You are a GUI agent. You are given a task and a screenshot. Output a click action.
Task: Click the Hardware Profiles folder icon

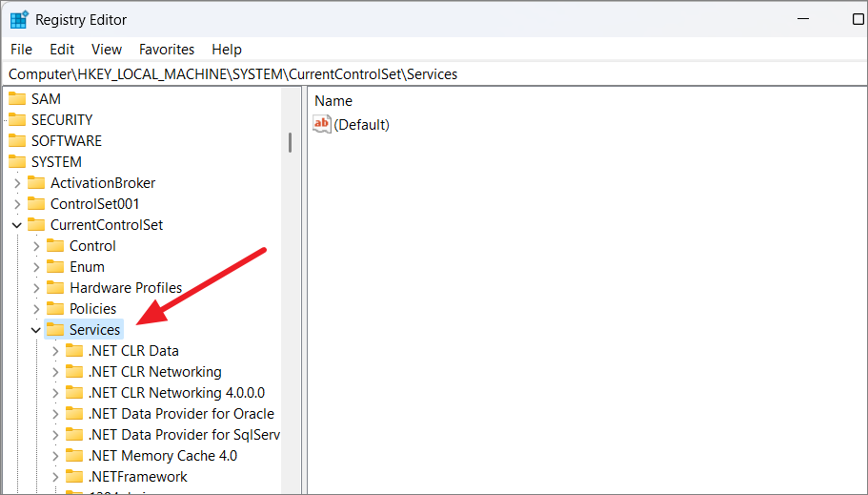55,288
